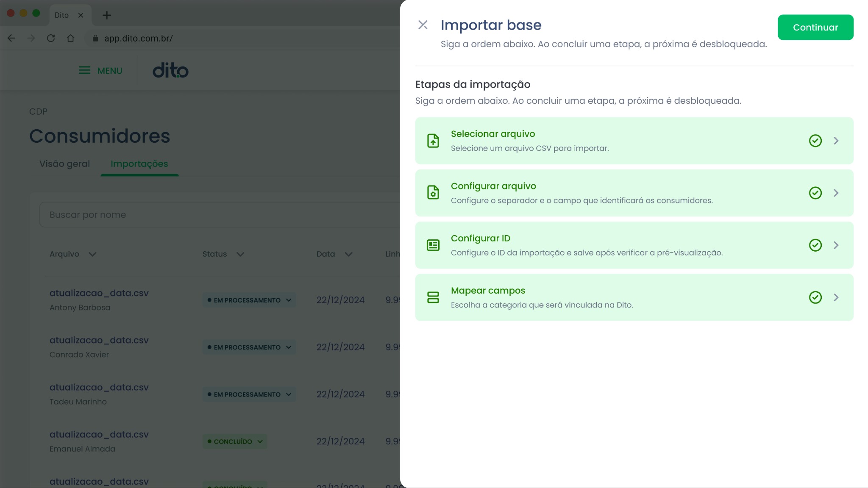The height and width of the screenshot is (488, 868).
Task: Open status dropdown for Antony Barbosa import
Action: (x=249, y=300)
